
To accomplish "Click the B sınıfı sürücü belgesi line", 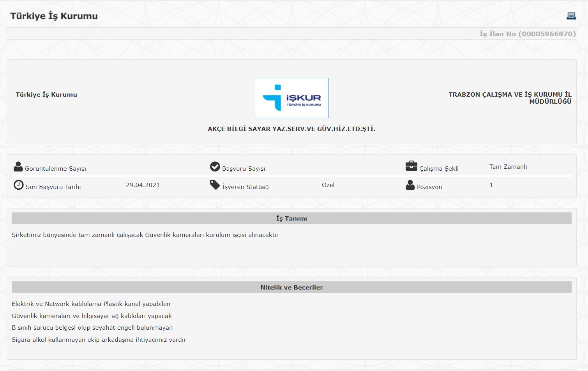I will pos(92,328).
